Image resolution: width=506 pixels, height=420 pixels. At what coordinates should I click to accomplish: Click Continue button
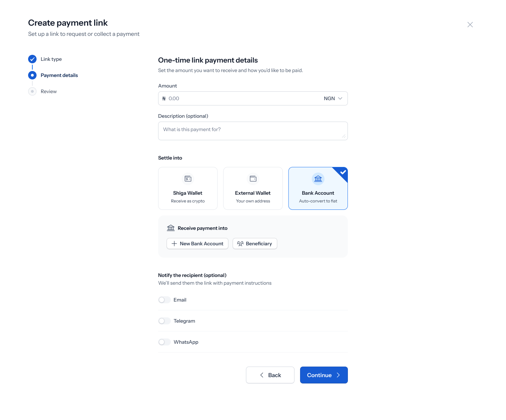(324, 375)
